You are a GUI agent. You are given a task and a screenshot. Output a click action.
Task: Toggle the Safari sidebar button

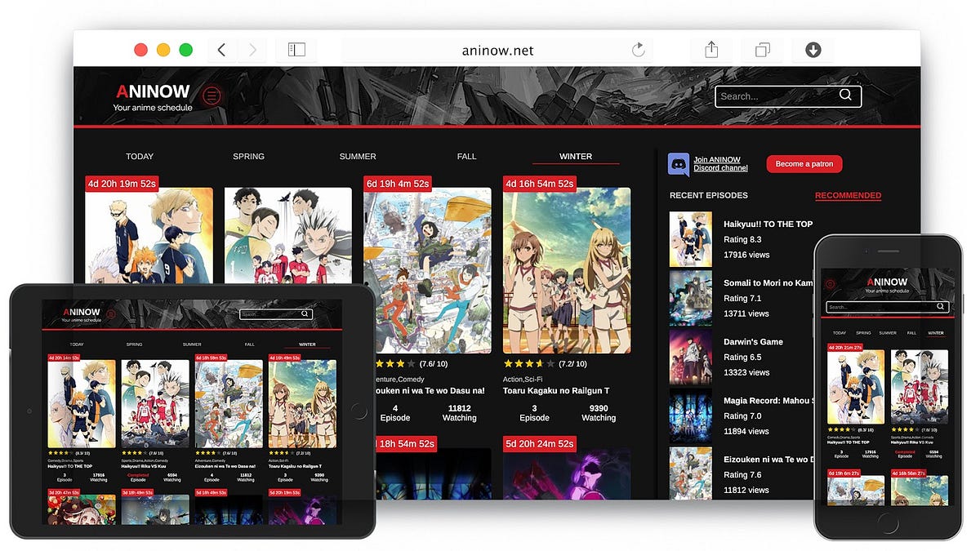(x=296, y=50)
